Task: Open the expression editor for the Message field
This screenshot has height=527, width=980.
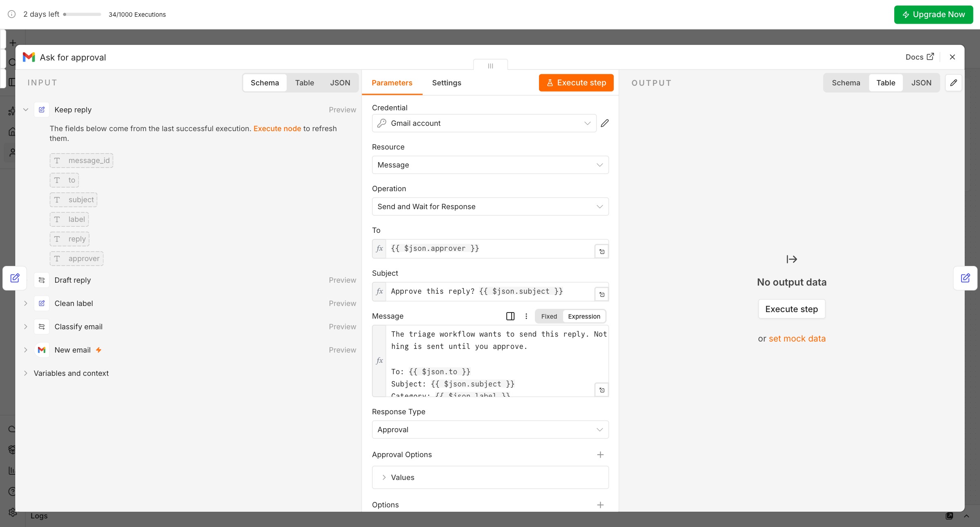Action: tap(602, 390)
